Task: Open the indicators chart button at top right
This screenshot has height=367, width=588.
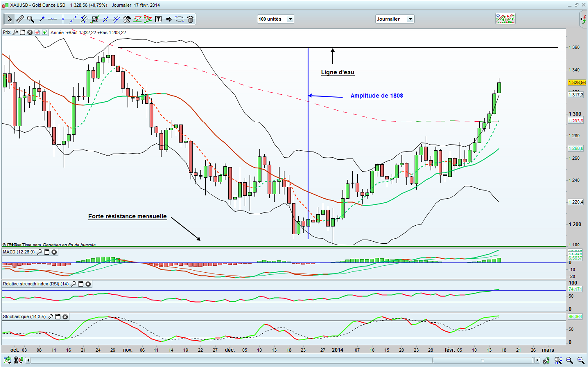Action: 505,19
